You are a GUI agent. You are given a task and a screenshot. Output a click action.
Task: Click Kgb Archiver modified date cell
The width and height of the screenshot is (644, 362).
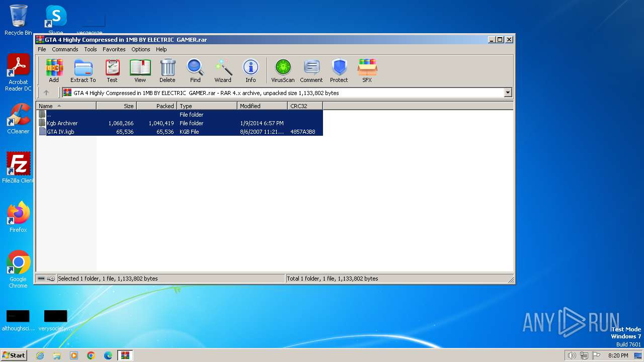tap(262, 123)
